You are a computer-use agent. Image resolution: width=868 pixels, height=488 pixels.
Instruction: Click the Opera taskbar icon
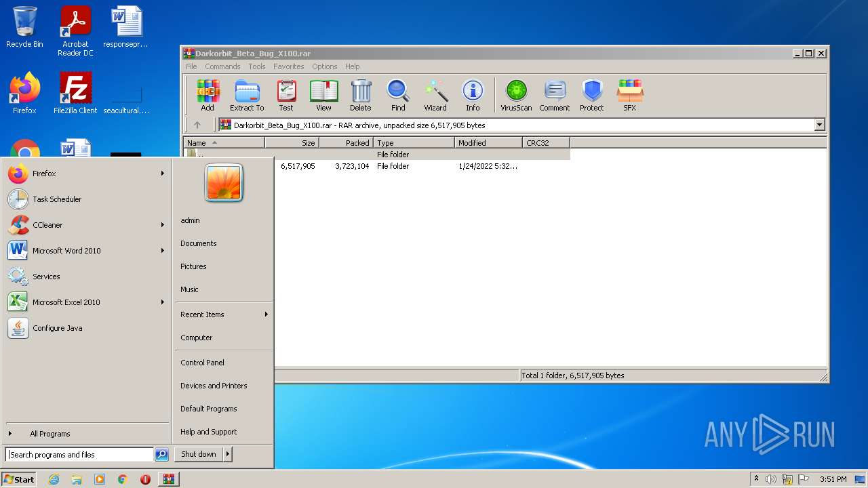coord(145,479)
